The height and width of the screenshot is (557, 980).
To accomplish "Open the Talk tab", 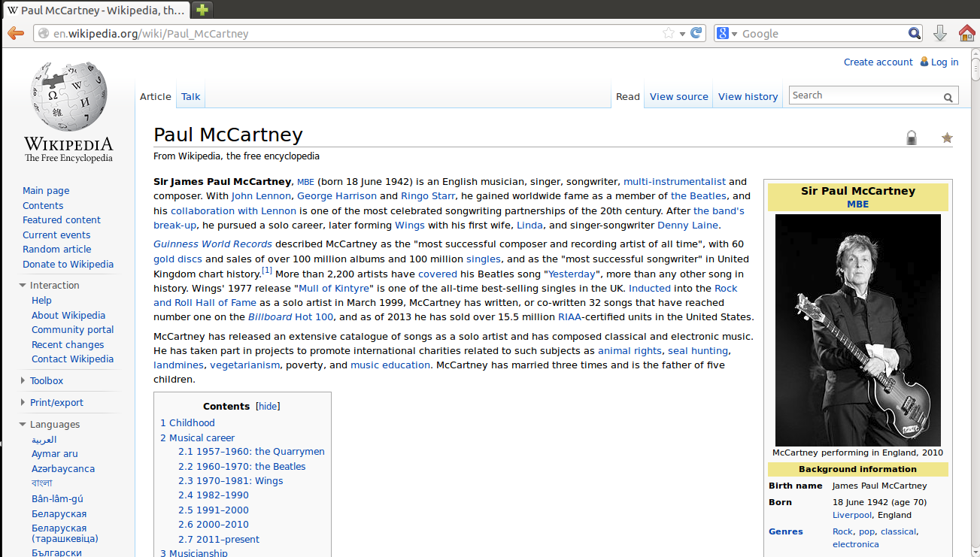I will [191, 96].
